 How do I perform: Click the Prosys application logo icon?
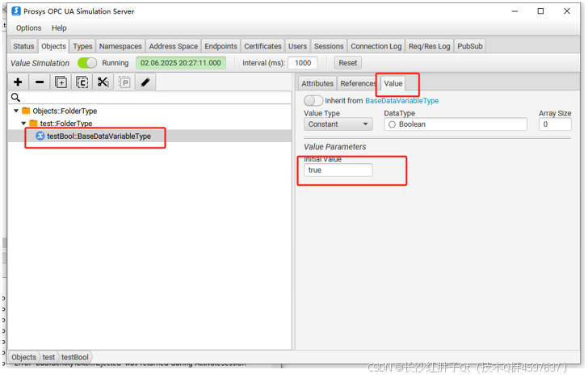16,11
